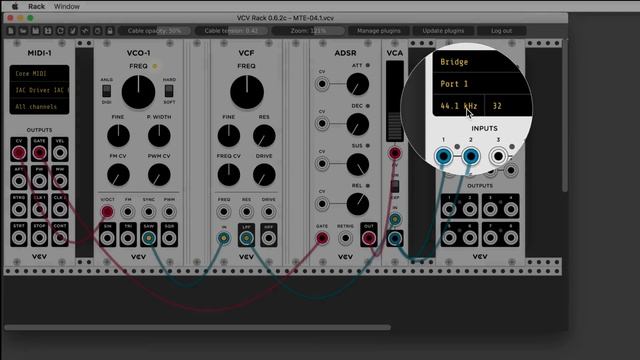This screenshot has width=640, height=360.
Task: Click the New patch toolbar icon
Action: click(x=11, y=31)
